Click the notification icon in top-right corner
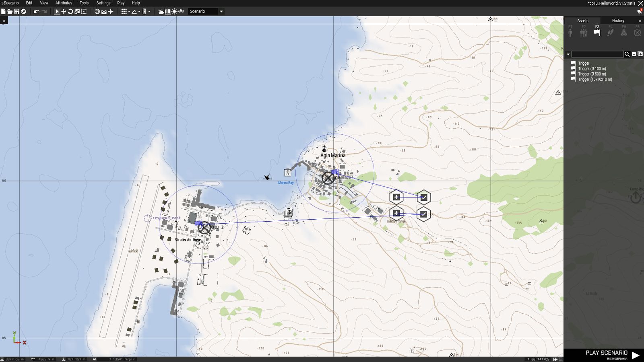644x362 pixels. click(640, 11)
